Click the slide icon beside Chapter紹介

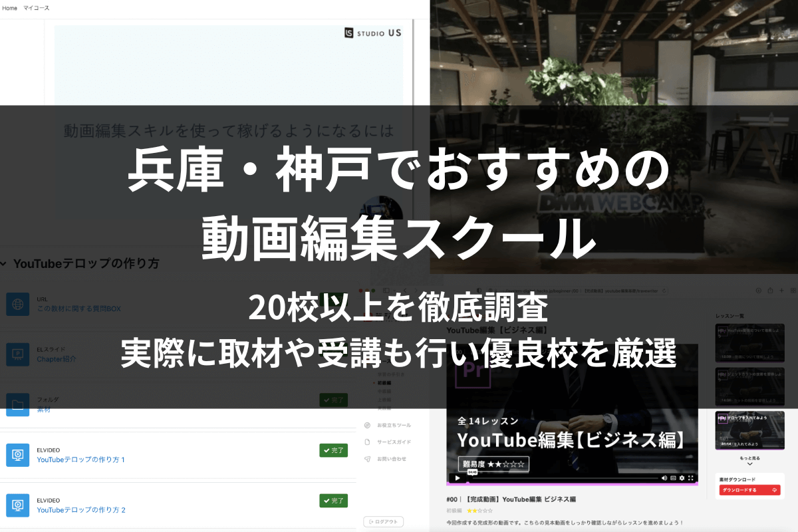tap(18, 354)
